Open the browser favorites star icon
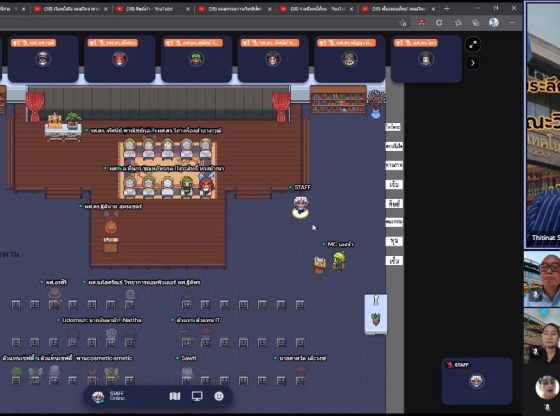Screen dimensions: 560x416 tap(458, 22)
